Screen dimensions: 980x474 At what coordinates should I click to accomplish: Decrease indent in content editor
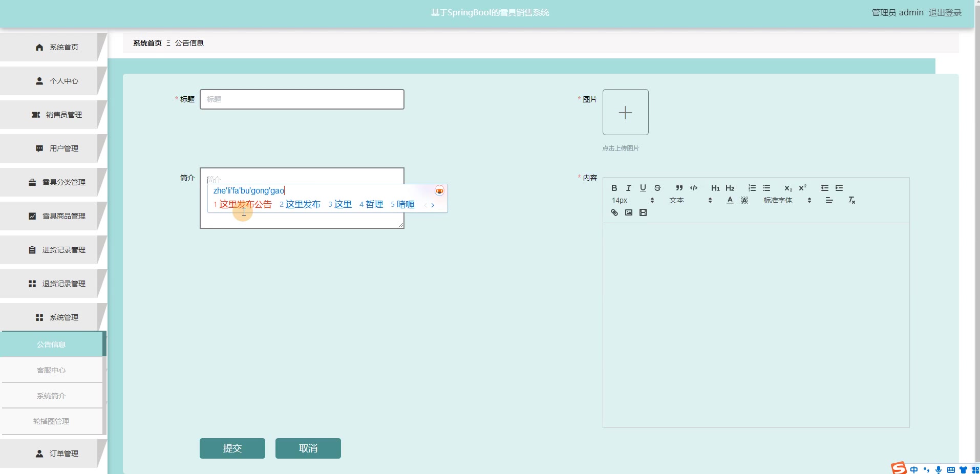coord(825,188)
